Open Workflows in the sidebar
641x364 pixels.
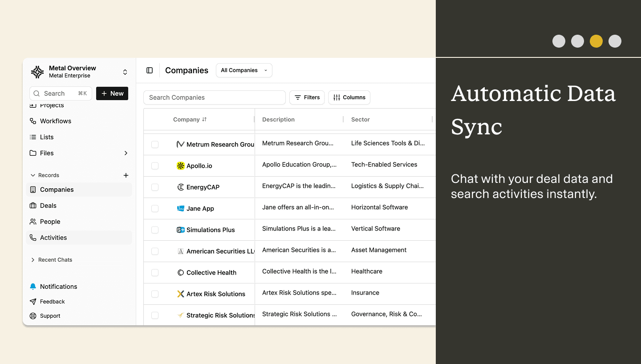tap(55, 121)
